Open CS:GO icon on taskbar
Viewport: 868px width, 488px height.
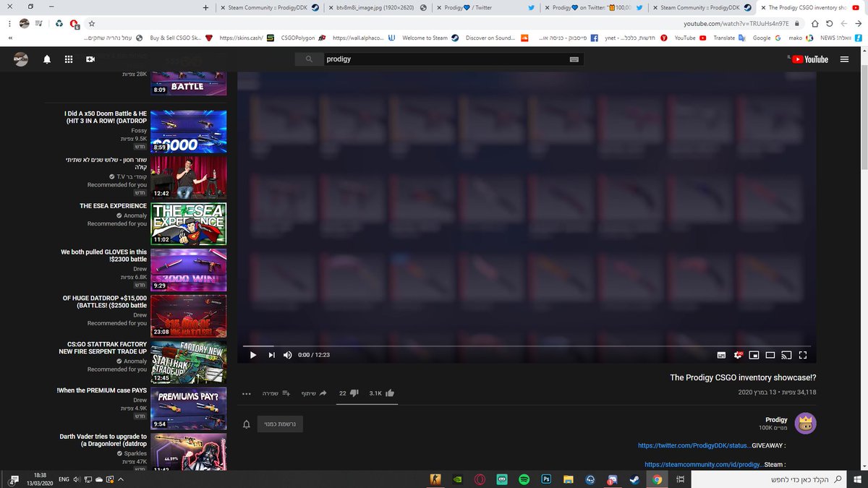[x=435, y=479]
